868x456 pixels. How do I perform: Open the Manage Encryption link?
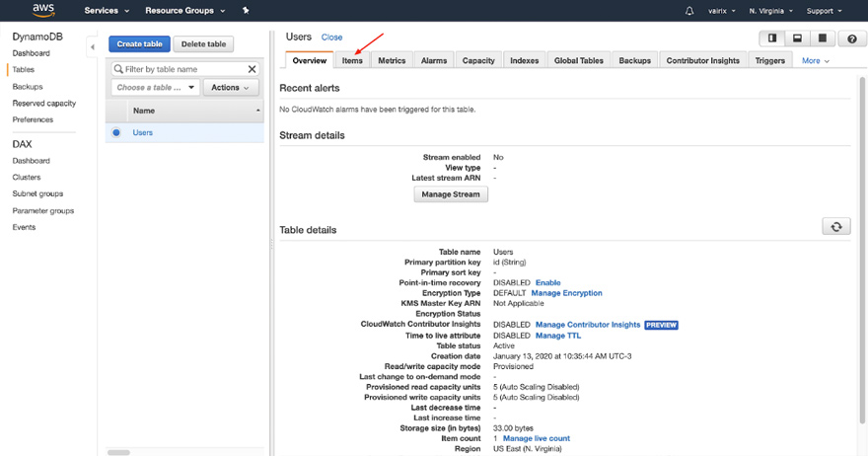click(566, 293)
